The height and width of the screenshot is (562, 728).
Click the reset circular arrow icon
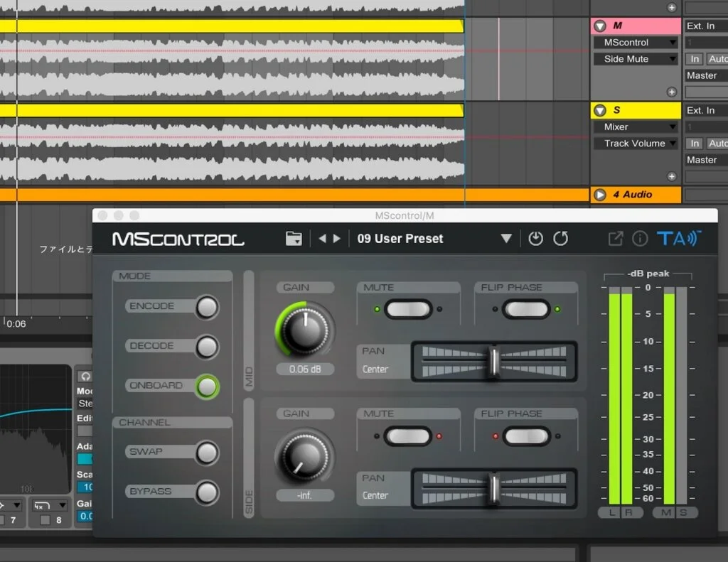560,239
